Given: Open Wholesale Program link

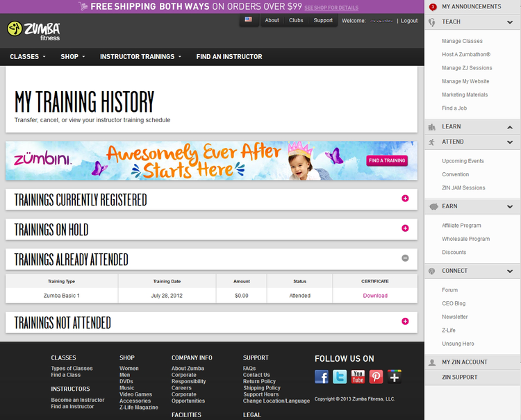Looking at the screenshot, I should (466, 239).
